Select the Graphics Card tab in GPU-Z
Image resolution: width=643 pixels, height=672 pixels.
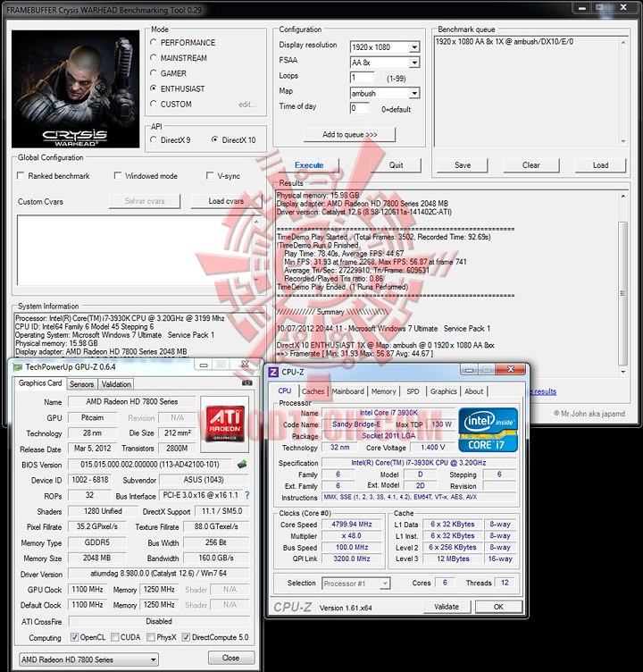click(40, 383)
